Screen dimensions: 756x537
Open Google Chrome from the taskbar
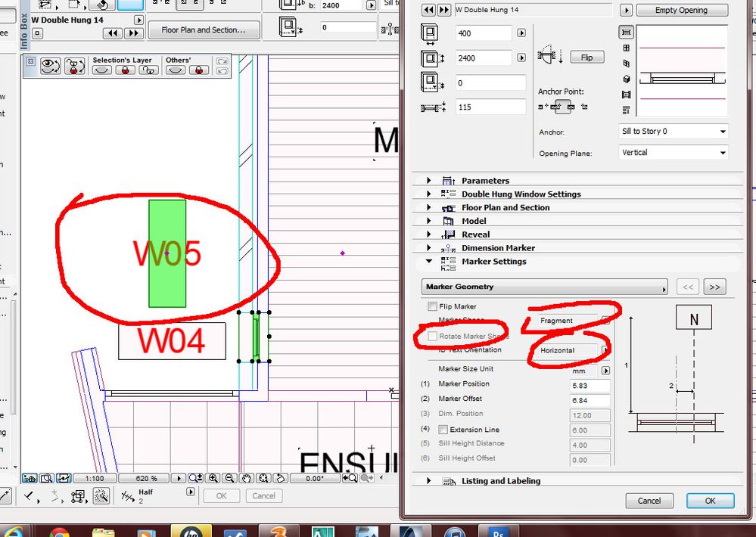pos(59,532)
